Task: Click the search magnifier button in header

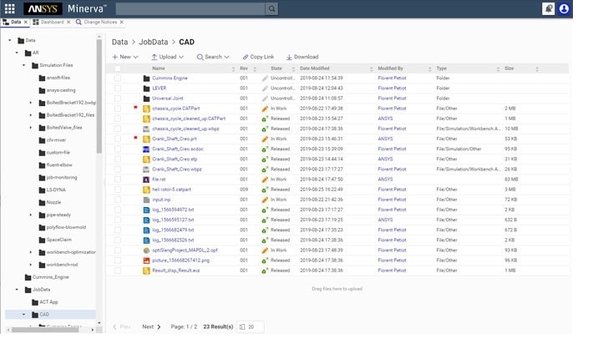Action: click(271, 8)
